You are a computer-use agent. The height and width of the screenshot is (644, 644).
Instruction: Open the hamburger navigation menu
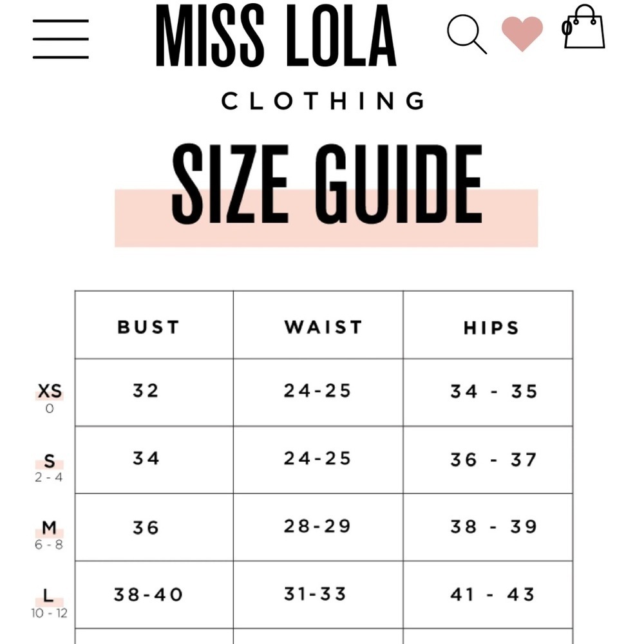(x=61, y=39)
